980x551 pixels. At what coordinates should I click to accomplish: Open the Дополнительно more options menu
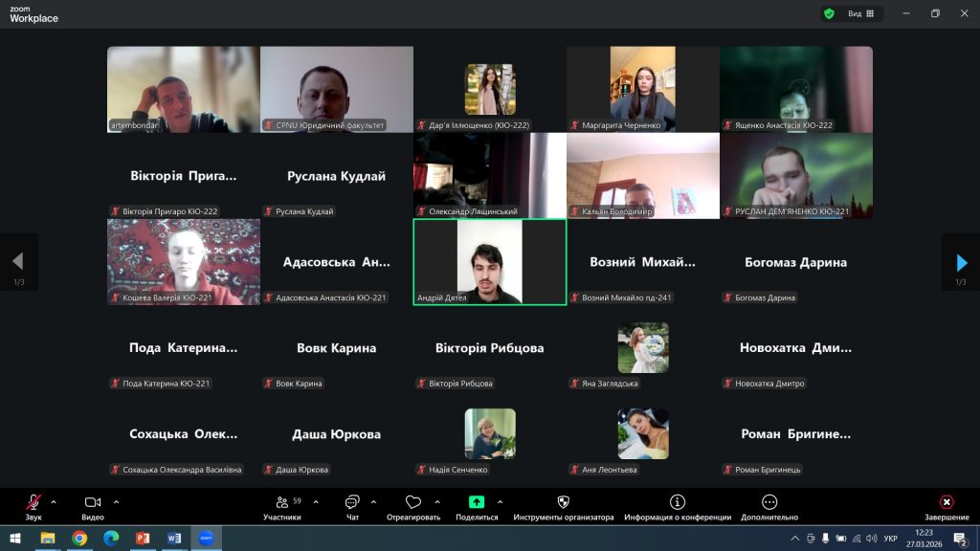769,503
